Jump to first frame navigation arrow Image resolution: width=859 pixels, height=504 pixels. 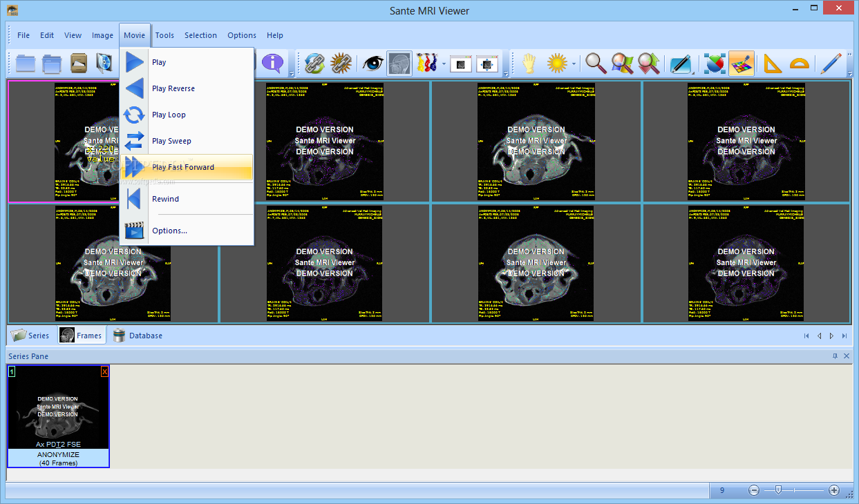806,336
